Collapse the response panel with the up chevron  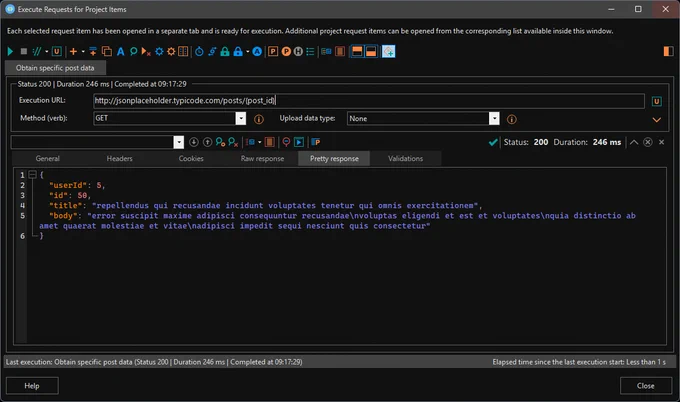point(634,142)
